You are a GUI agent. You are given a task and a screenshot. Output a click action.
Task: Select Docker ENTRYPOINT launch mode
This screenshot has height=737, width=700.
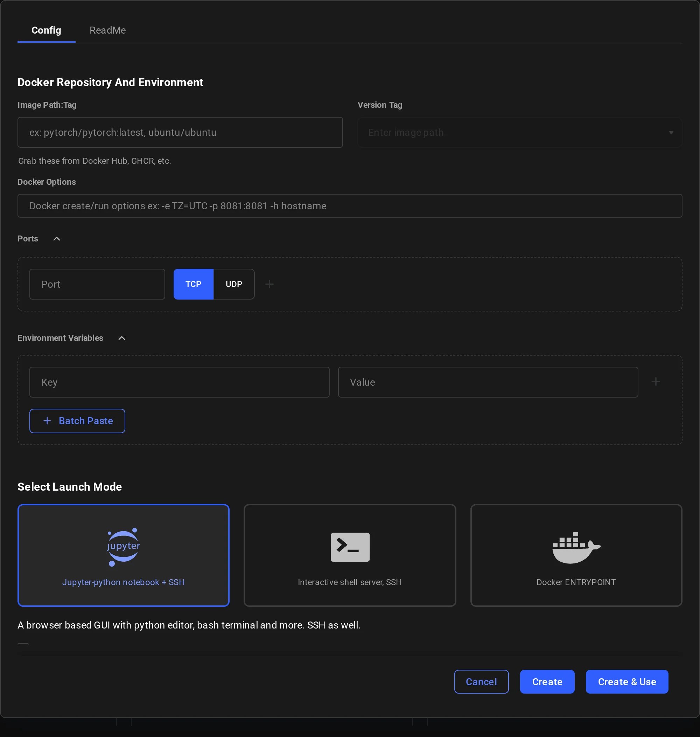pyautogui.click(x=576, y=555)
